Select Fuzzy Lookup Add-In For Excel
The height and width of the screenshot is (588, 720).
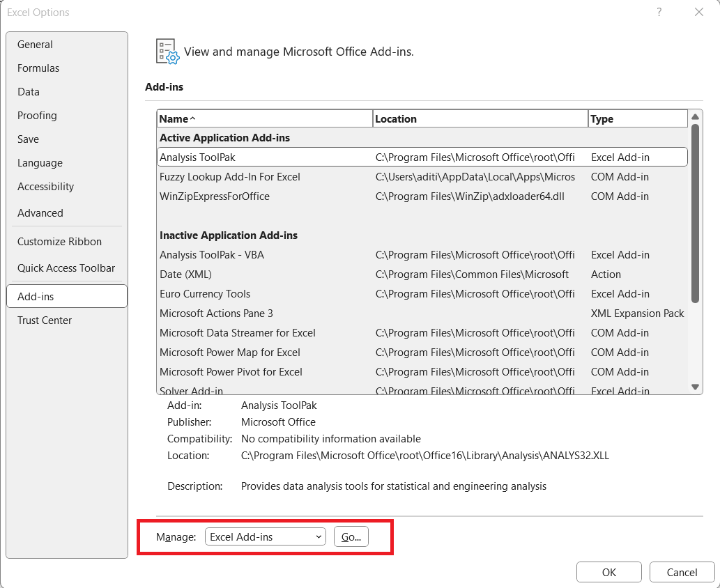click(422, 177)
